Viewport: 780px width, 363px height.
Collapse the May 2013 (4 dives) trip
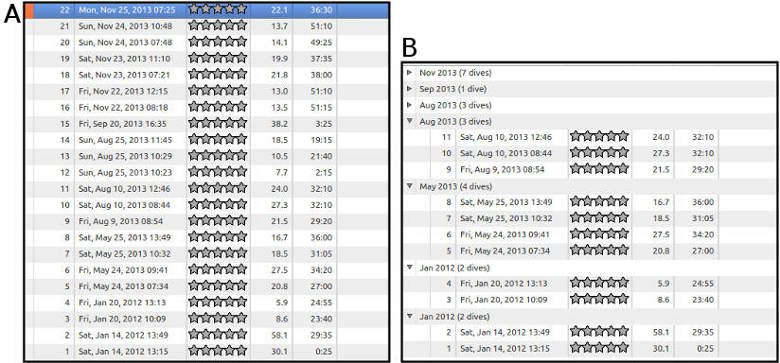pos(409,186)
